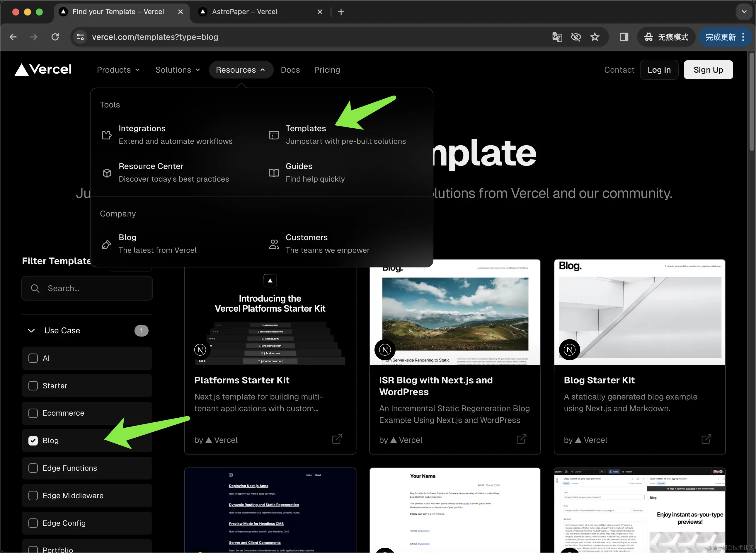Open the Deploying Next.js Apps template thumbnail
Screen dimensions: 756x553
[270, 511]
